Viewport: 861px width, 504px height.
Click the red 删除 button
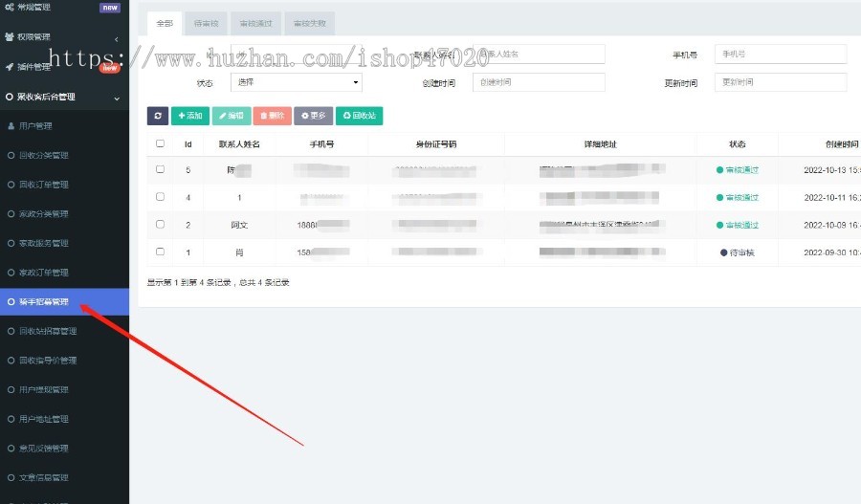(273, 116)
